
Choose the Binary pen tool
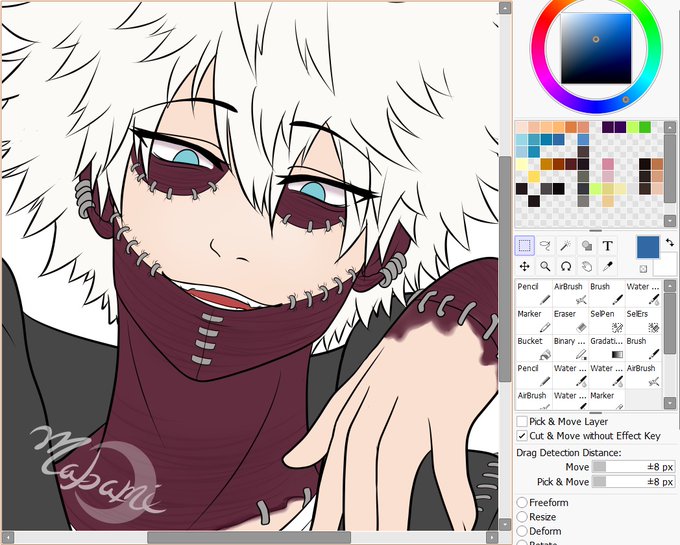coord(570,348)
